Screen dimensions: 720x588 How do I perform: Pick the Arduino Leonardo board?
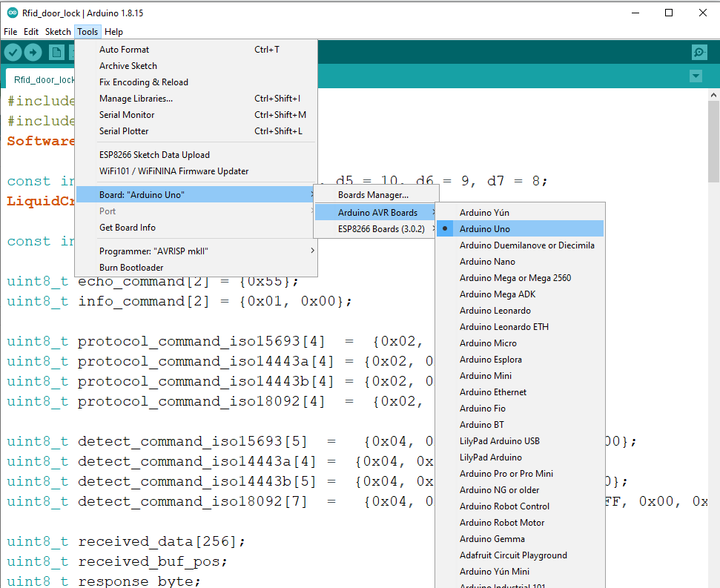tap(520, 310)
